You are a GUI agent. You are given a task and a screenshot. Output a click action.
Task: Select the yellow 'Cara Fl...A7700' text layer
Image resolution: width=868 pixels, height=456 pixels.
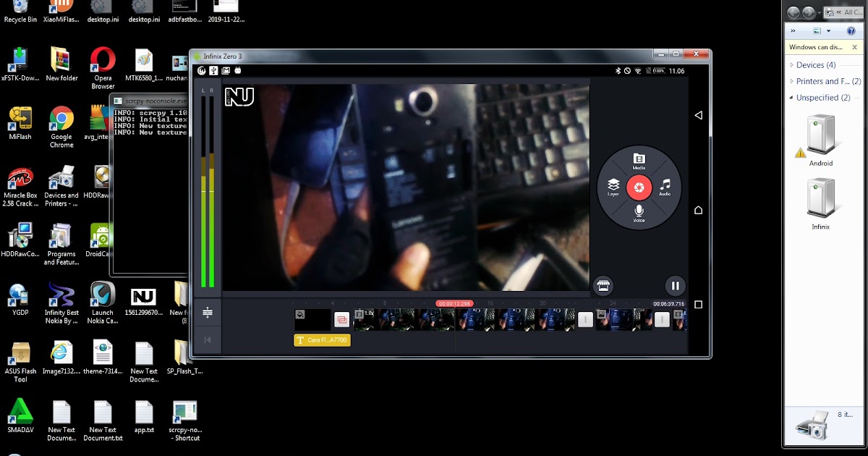point(322,340)
